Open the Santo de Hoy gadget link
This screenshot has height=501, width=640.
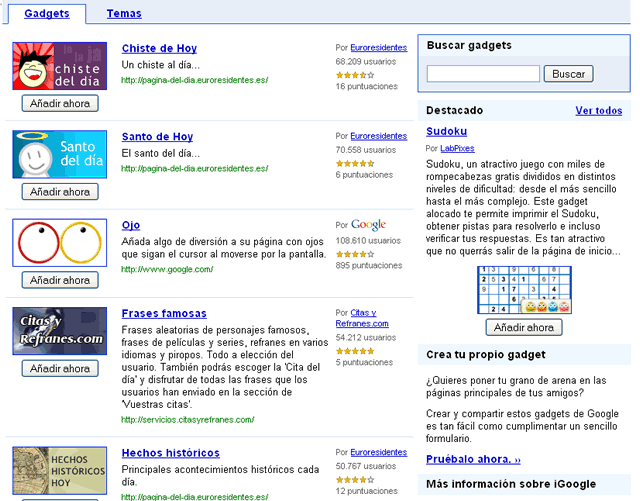pos(157,136)
